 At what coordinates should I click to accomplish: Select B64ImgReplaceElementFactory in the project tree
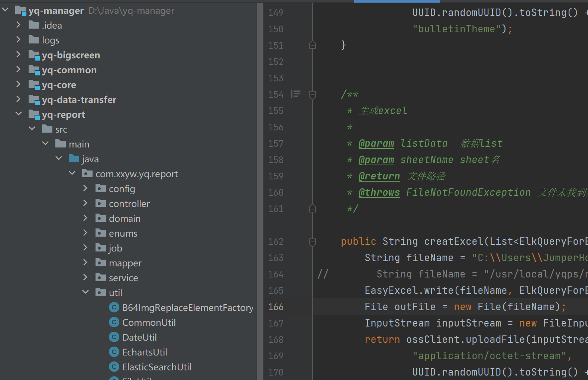[x=188, y=308]
